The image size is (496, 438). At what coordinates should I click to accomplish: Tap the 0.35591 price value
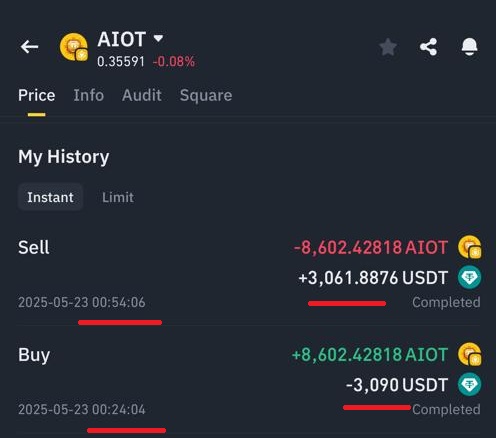[x=121, y=62]
